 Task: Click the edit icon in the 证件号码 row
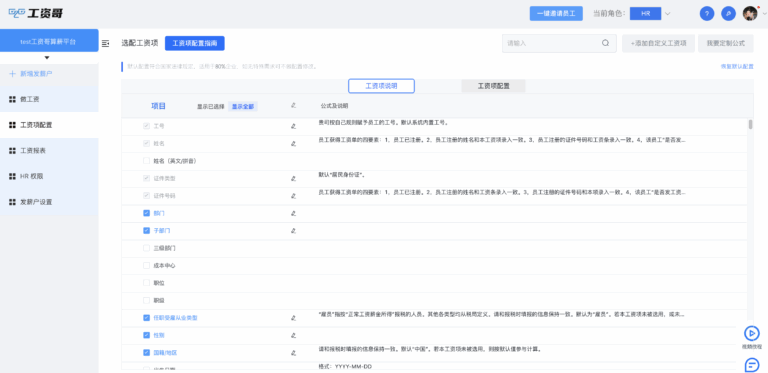click(x=293, y=196)
